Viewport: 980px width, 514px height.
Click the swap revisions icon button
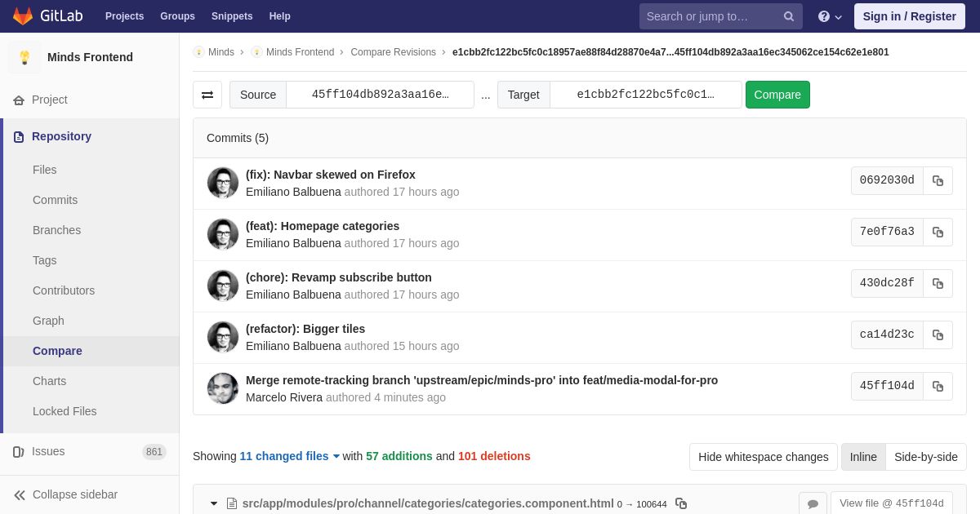(207, 95)
